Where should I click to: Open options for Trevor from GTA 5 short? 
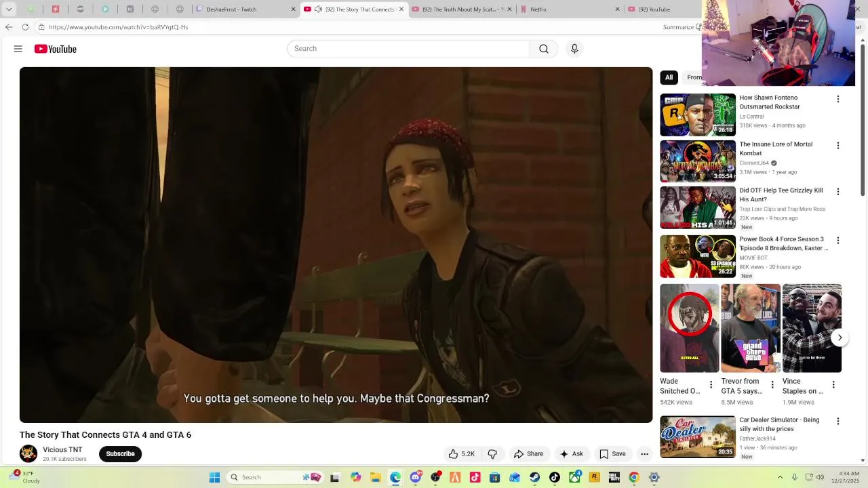tap(772, 385)
